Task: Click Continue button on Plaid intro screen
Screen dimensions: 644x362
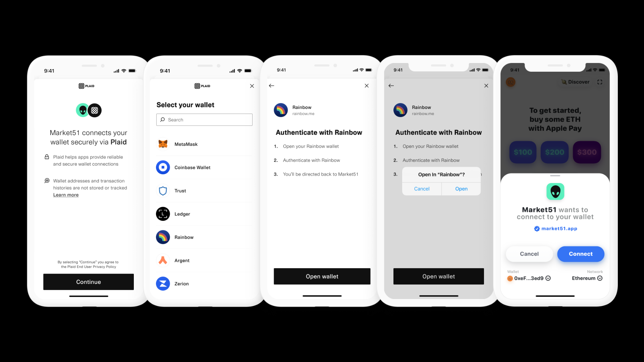Action: 89,282
